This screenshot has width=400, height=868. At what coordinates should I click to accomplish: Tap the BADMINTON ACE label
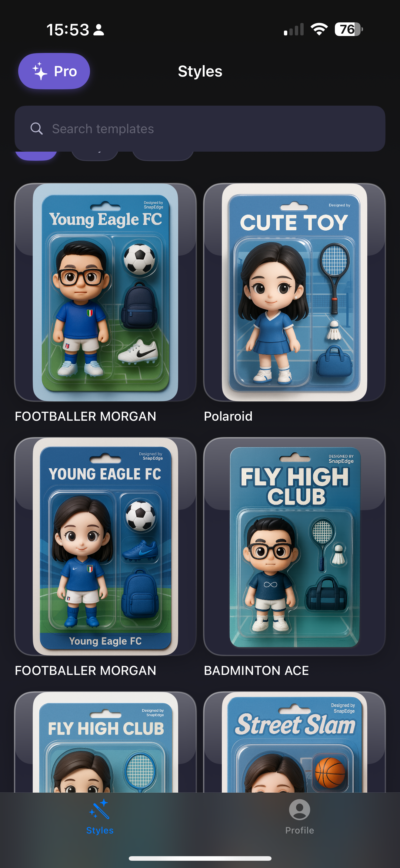(x=256, y=671)
